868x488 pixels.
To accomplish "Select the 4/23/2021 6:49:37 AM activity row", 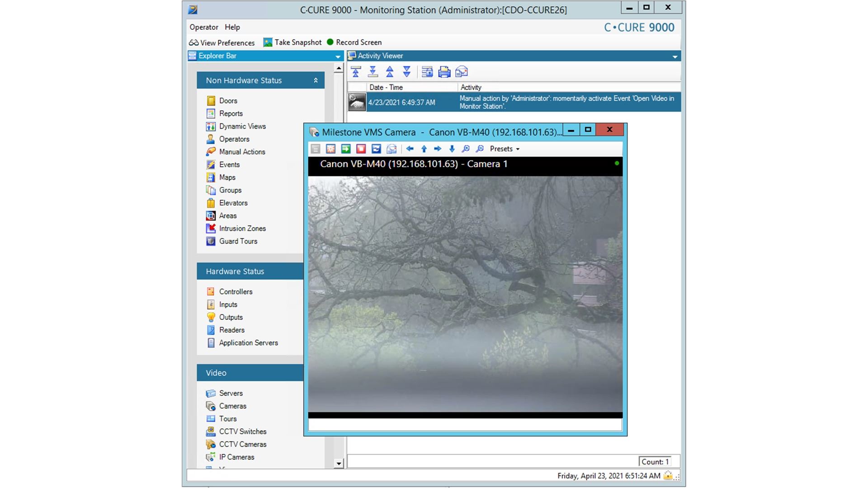I will click(x=514, y=102).
